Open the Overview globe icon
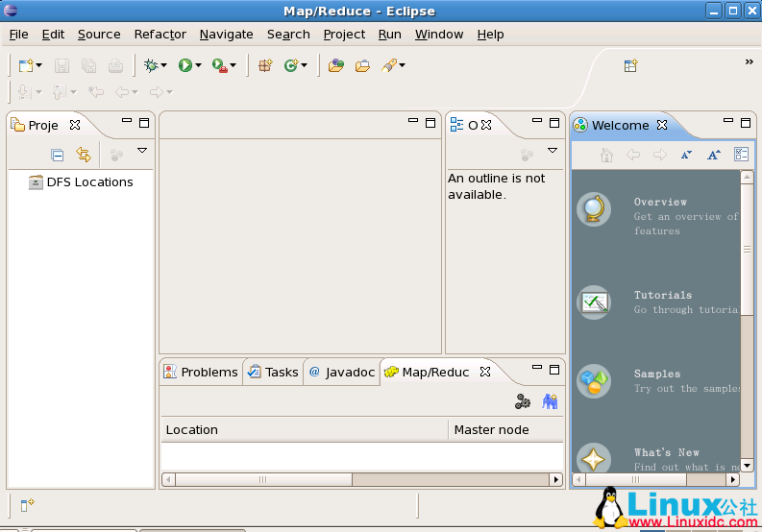 [594, 210]
